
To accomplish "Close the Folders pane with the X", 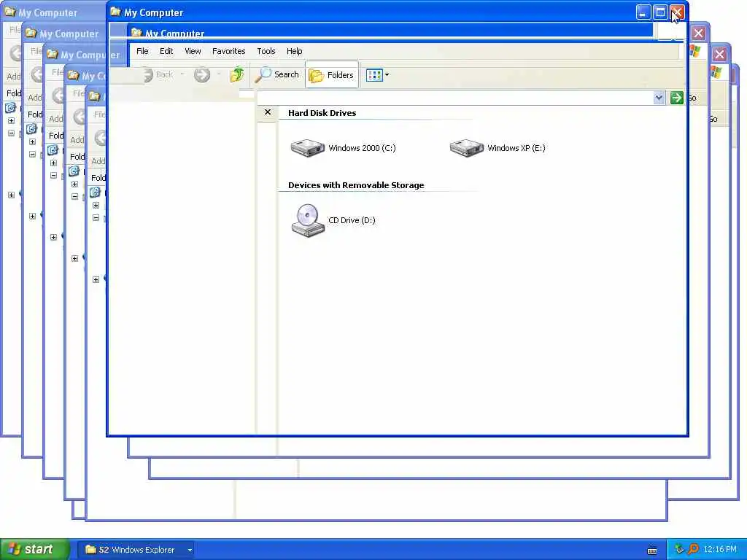I will [x=268, y=112].
